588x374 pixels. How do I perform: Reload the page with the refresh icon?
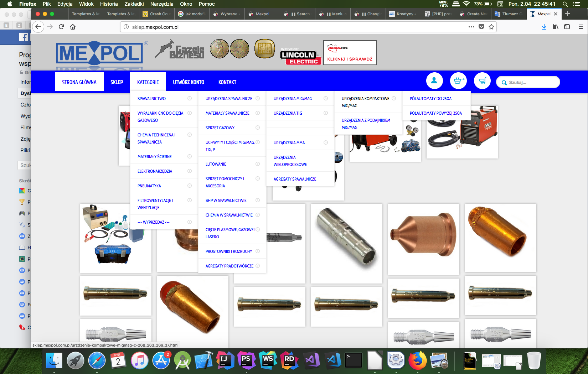pos(61,27)
